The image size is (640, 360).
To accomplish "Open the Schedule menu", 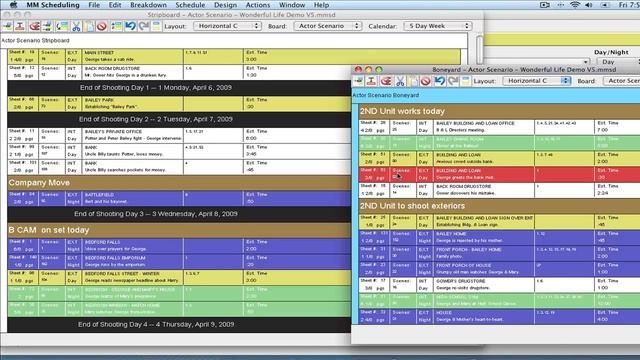I will pos(190,5).
